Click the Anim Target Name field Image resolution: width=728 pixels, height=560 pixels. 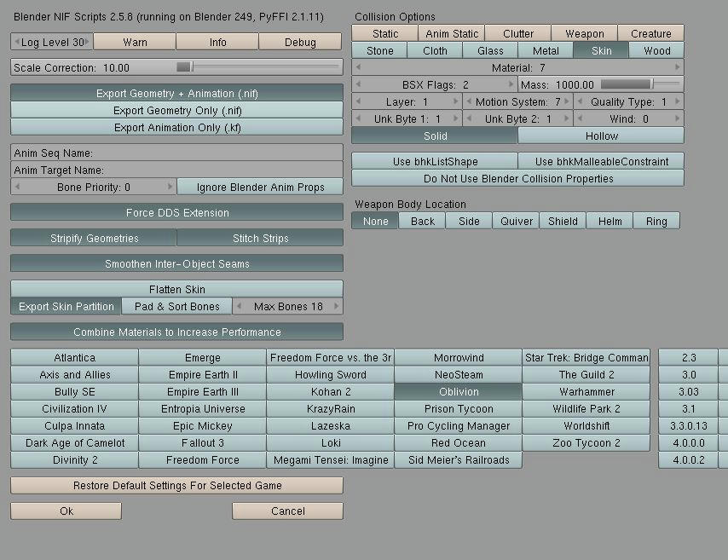177,170
